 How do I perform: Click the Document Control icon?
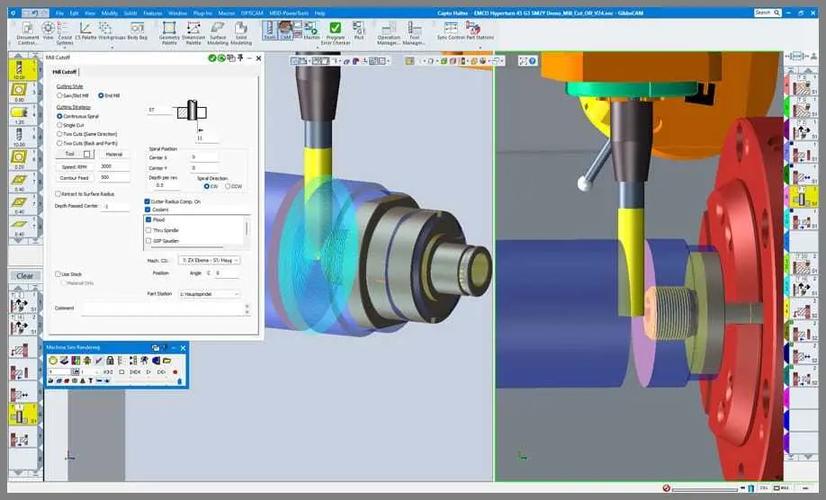[27, 33]
